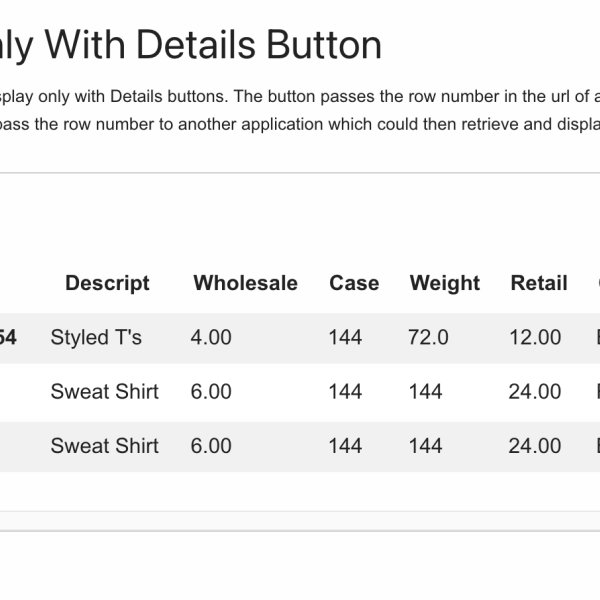This screenshot has height=600, width=600.
Task: Select the 12.00 retail price cell
Action: click(534, 338)
